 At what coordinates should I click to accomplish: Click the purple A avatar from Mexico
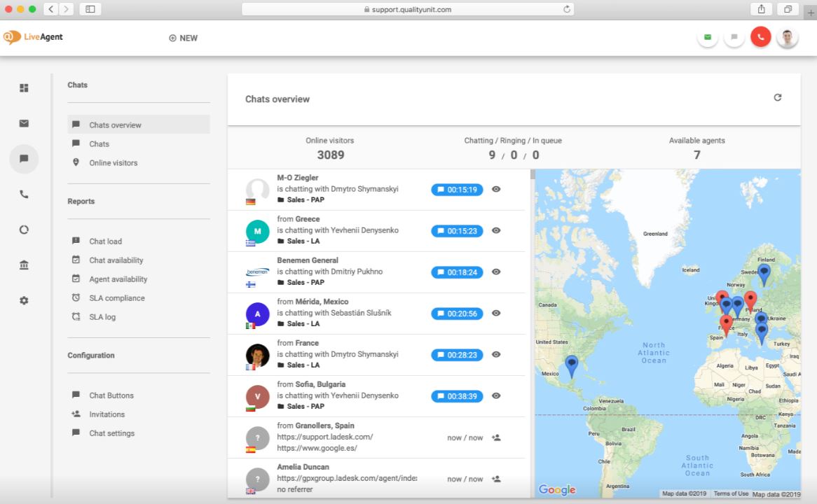point(257,314)
